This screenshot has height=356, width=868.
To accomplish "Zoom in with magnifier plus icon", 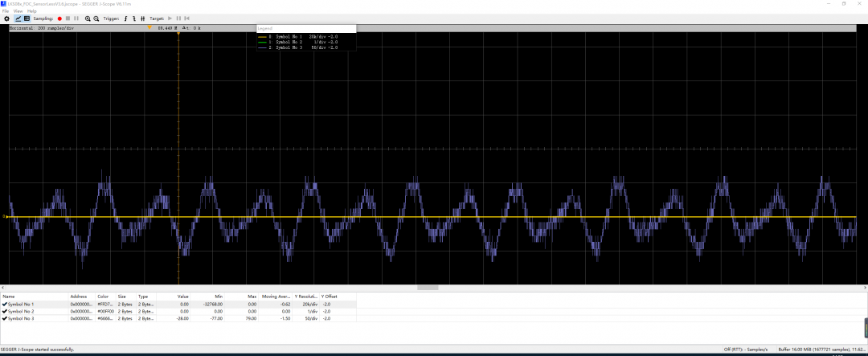I will click(88, 18).
